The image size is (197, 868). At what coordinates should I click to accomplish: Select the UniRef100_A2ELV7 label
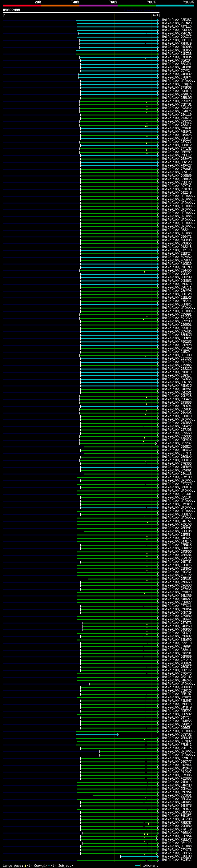[177, 839]
